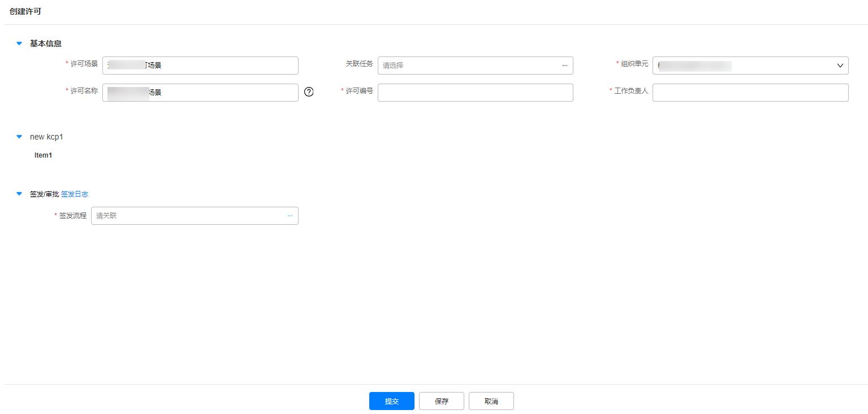
Task: Click the 签发流程 field label
Action: click(73, 216)
